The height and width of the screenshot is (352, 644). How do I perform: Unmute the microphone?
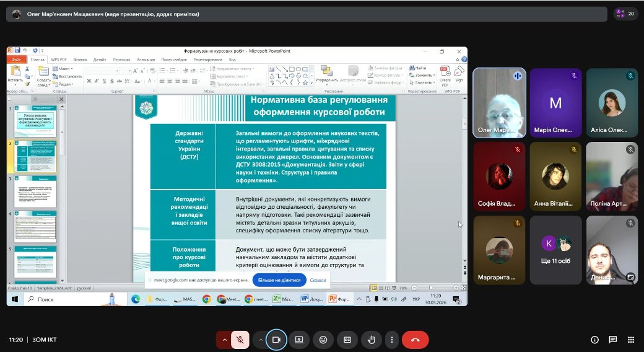(x=240, y=340)
